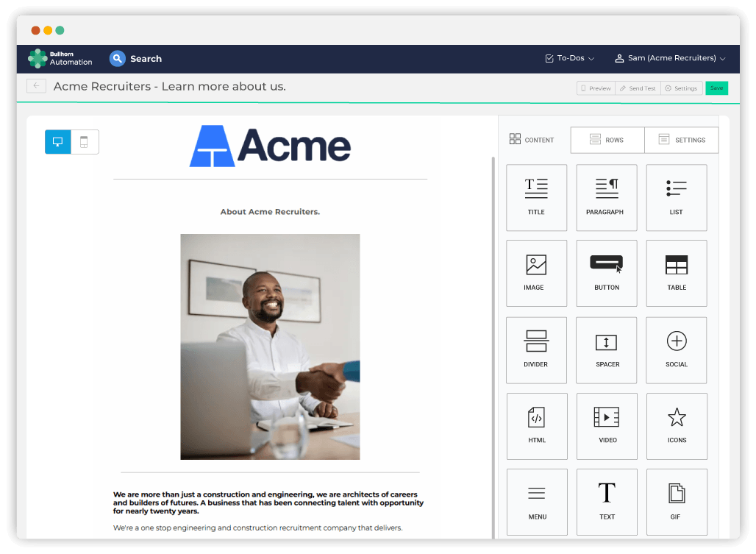The height and width of the screenshot is (554, 756).
Task: Add a List content block
Action: 677,198
